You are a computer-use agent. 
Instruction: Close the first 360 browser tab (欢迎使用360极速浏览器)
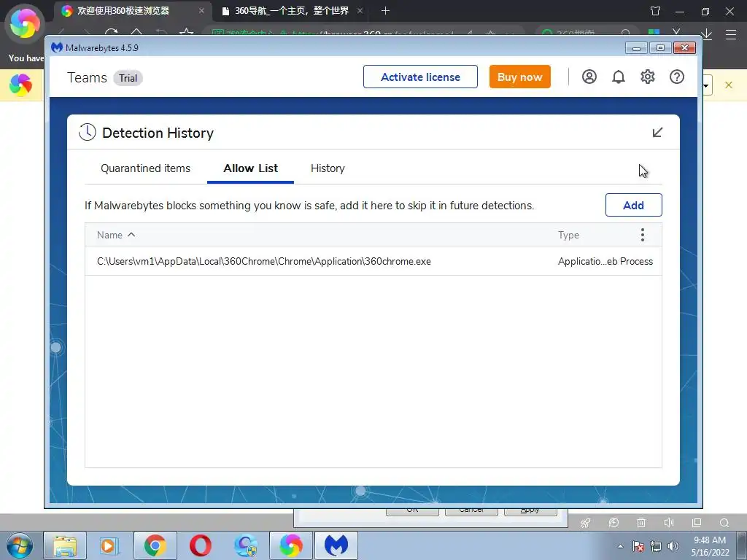pos(201,10)
